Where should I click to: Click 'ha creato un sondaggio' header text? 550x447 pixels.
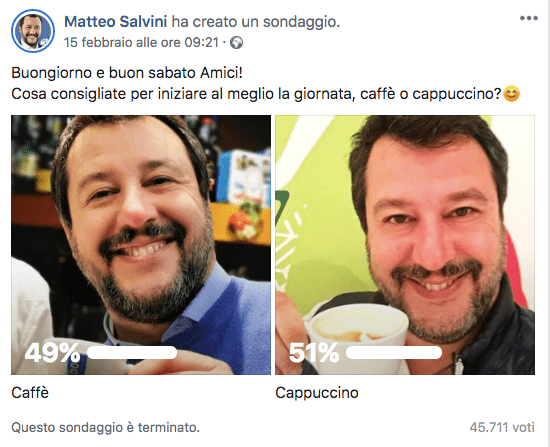click(x=256, y=22)
